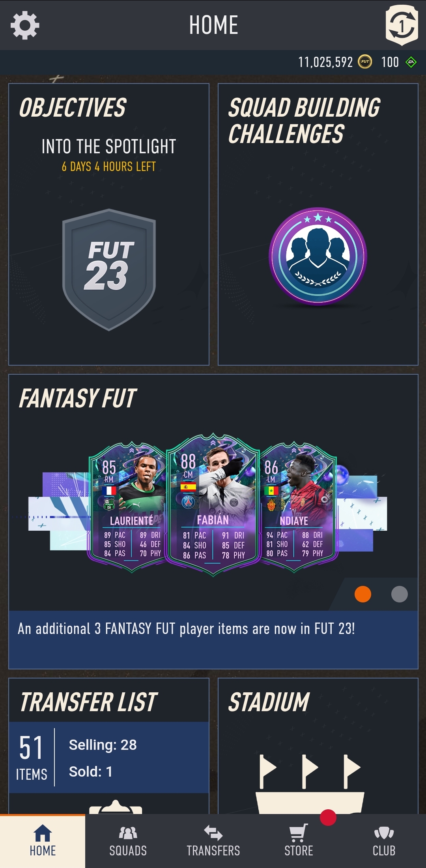
Task: Switch to the Transfers tab
Action: [213, 840]
